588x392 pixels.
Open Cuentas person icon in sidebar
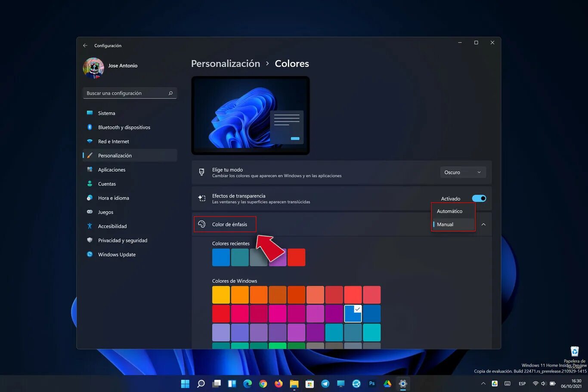click(90, 184)
